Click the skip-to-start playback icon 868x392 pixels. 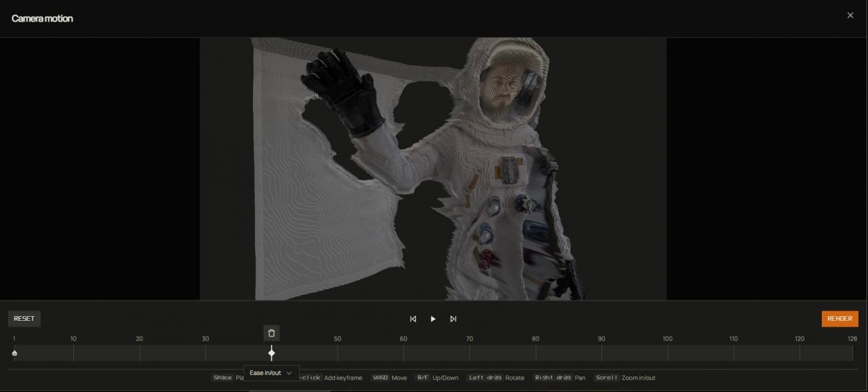click(413, 319)
